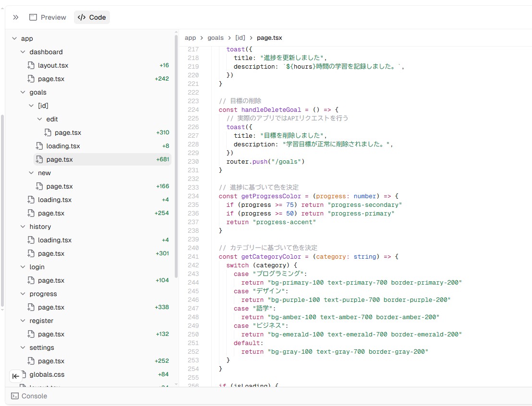Collapse the settings folder
This screenshot has height=406, width=532.
tap(23, 347)
